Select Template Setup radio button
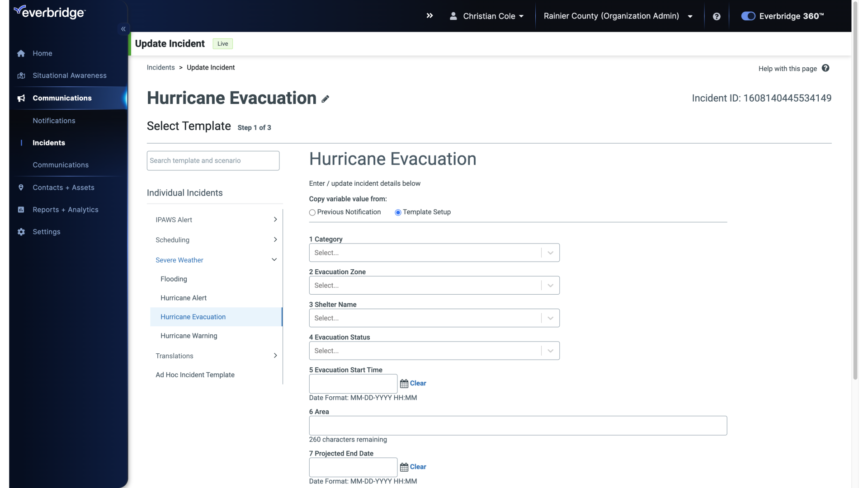The image size is (868, 488). click(398, 212)
